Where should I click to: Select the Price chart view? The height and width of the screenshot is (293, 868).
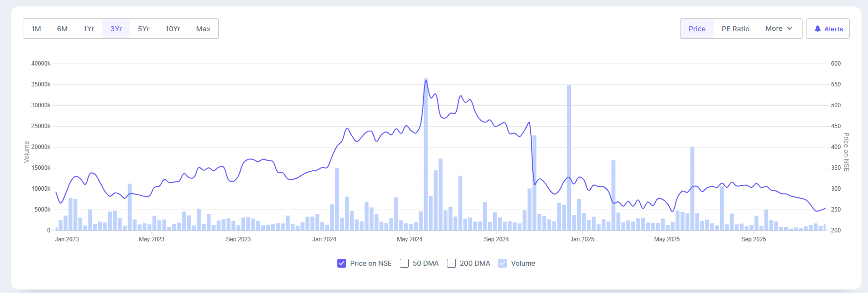click(x=697, y=29)
